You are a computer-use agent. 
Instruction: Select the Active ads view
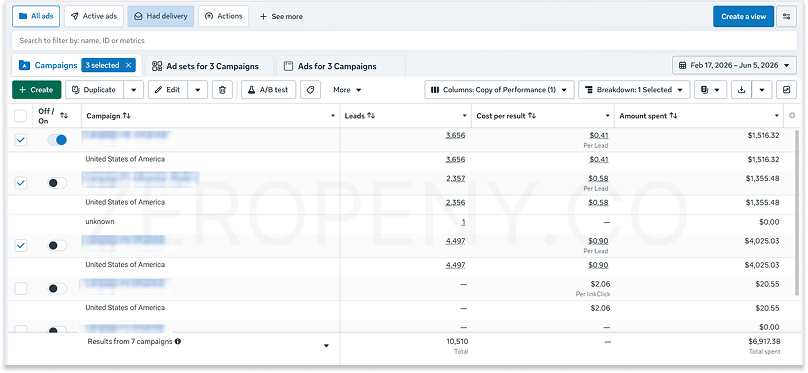pyautogui.click(x=93, y=16)
